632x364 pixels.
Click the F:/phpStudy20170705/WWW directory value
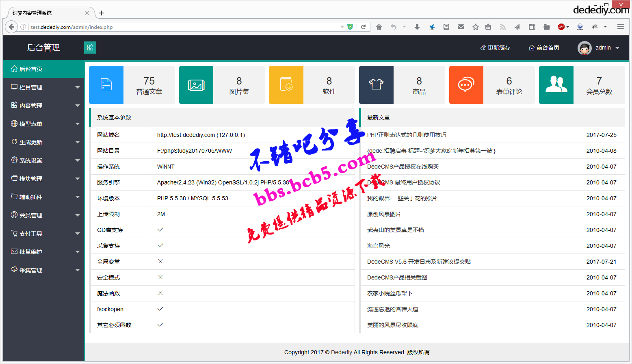pos(195,151)
